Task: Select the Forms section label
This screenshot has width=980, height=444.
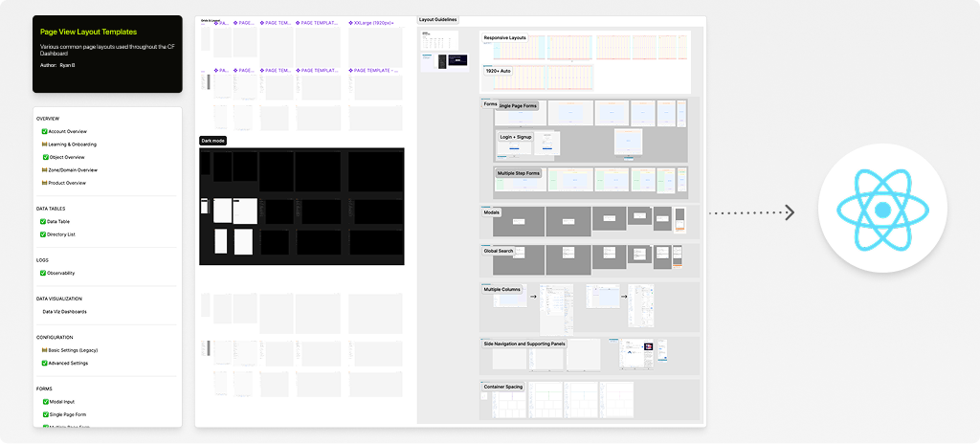Action: tap(491, 103)
